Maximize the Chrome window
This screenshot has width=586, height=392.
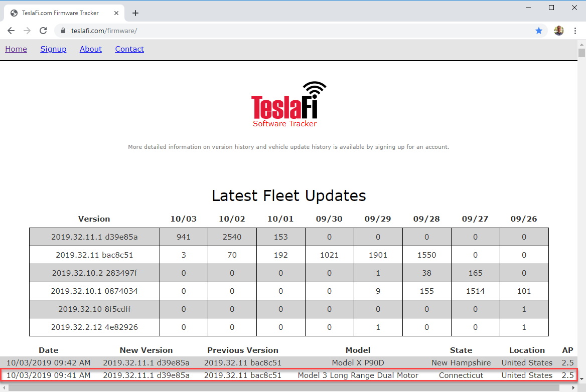tap(551, 8)
